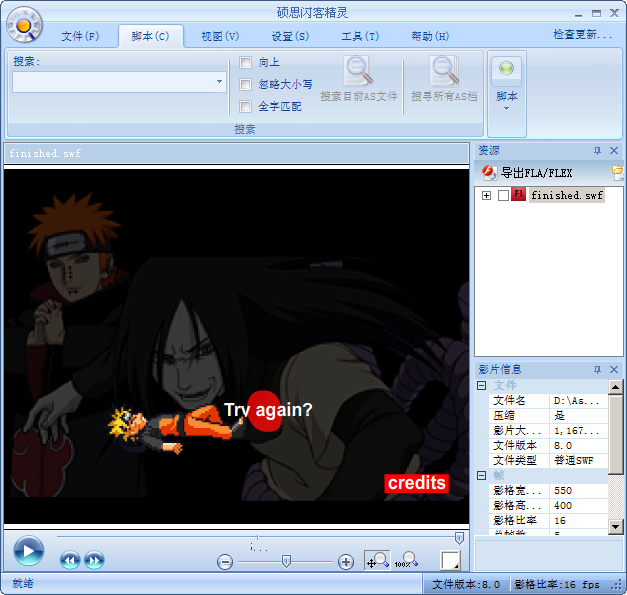The image size is (627, 595).
Task: Click the 文件版本 value 8.0
Action: (x=563, y=445)
